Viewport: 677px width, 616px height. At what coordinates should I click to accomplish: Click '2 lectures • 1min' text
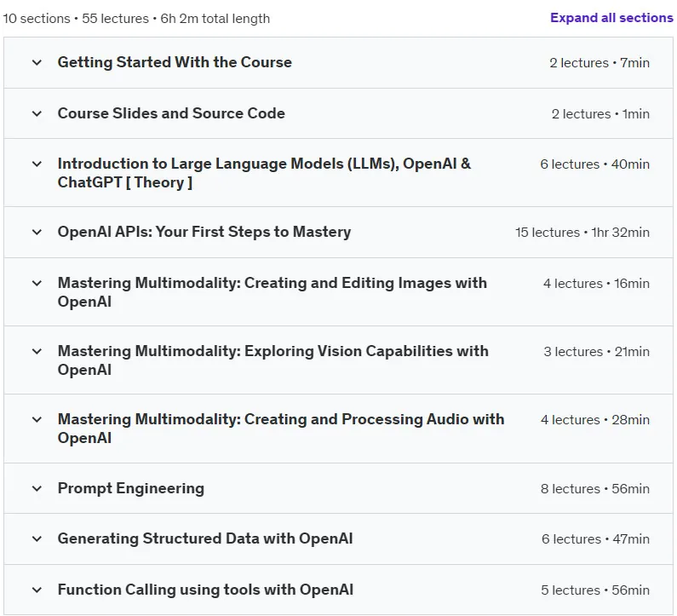click(x=600, y=113)
